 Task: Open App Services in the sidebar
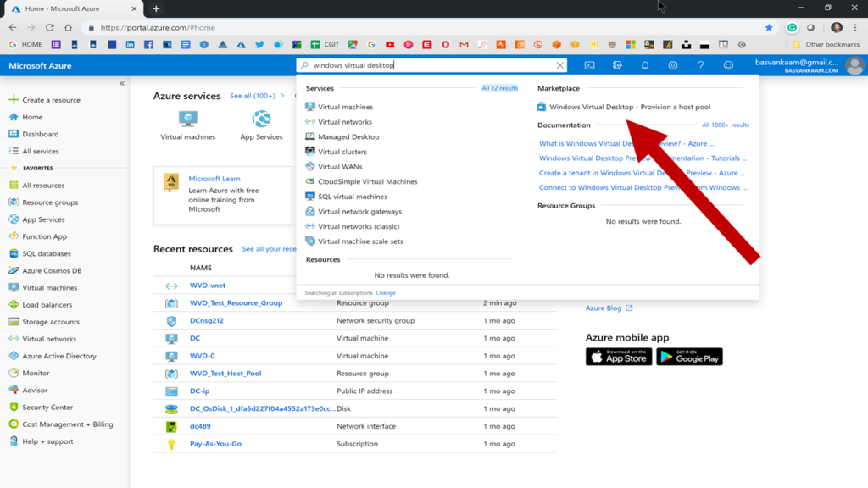43,219
